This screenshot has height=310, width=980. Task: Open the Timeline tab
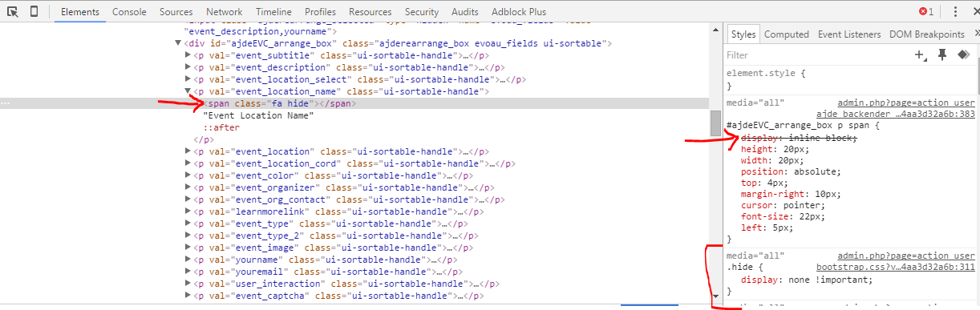pyautogui.click(x=273, y=12)
